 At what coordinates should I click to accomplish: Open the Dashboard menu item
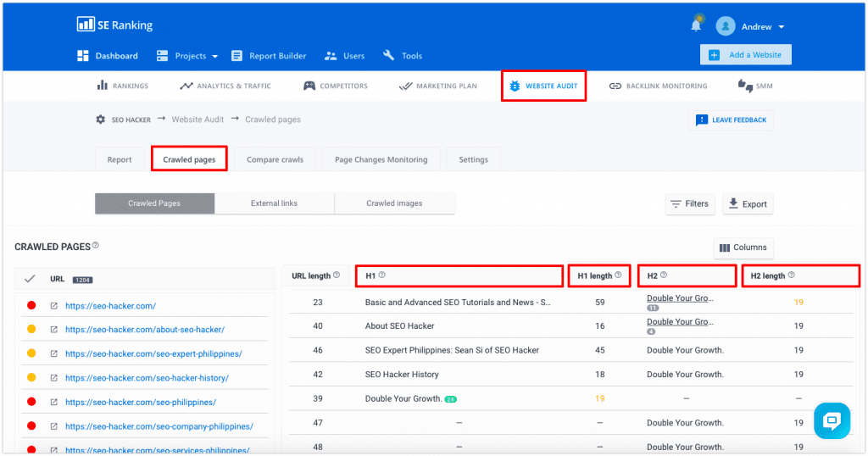point(108,55)
